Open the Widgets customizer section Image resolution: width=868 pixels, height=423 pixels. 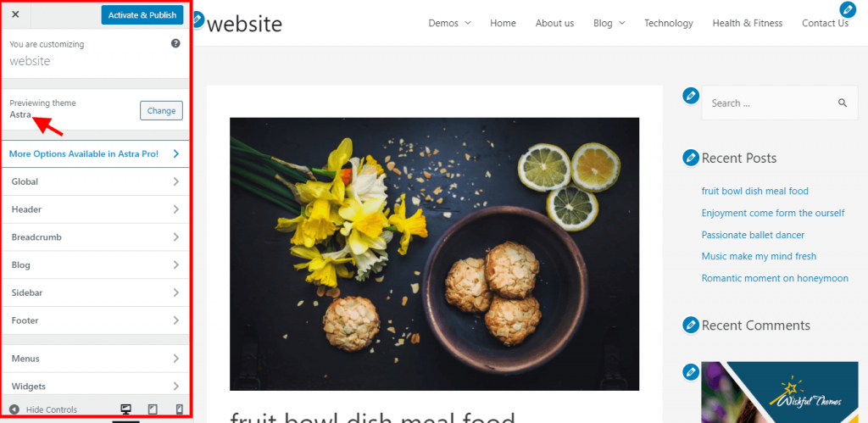[96, 386]
